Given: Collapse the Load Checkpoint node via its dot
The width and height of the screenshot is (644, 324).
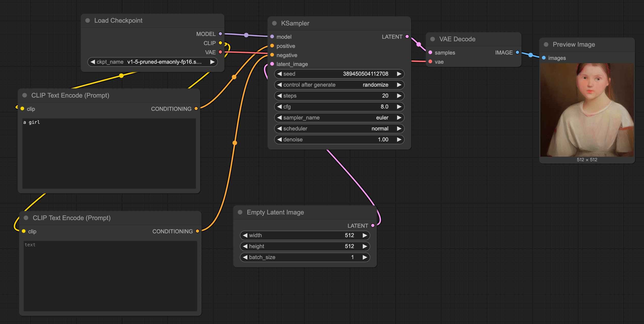Looking at the screenshot, I should click(88, 20).
